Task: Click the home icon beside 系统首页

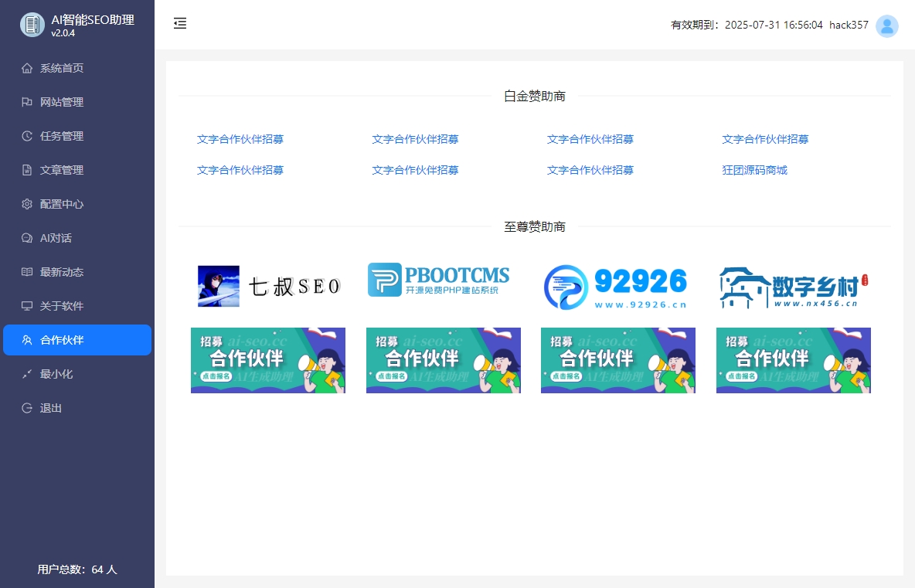Action: coord(27,68)
